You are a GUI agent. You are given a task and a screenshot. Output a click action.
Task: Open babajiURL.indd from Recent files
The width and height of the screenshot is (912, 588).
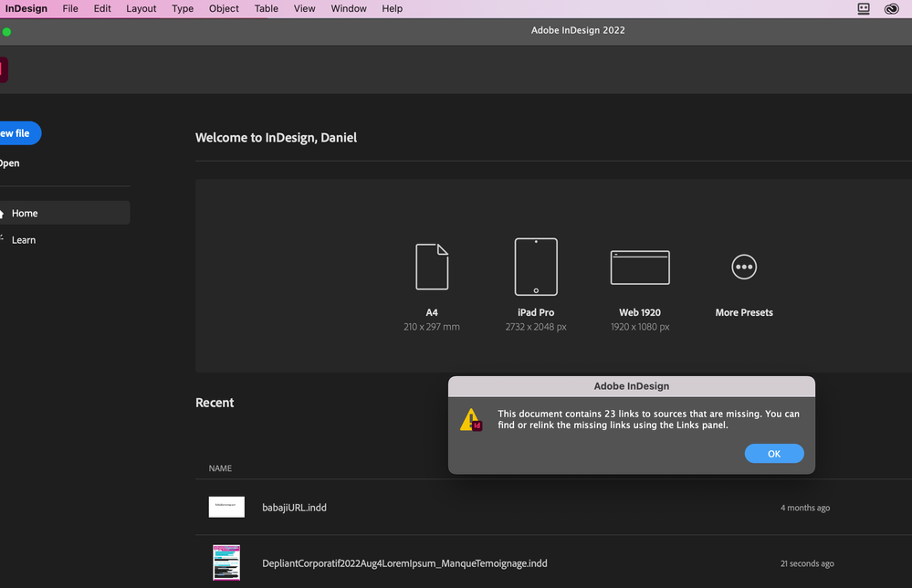click(x=294, y=507)
